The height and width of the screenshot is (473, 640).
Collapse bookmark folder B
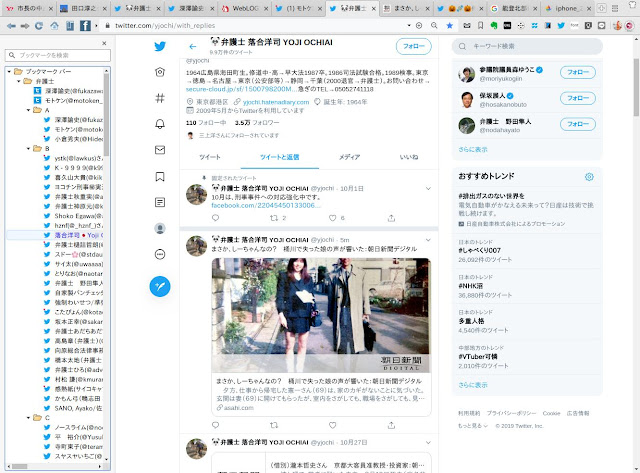(28, 149)
